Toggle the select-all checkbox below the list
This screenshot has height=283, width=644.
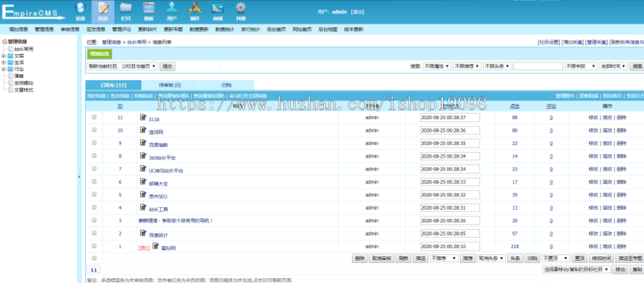click(94, 259)
